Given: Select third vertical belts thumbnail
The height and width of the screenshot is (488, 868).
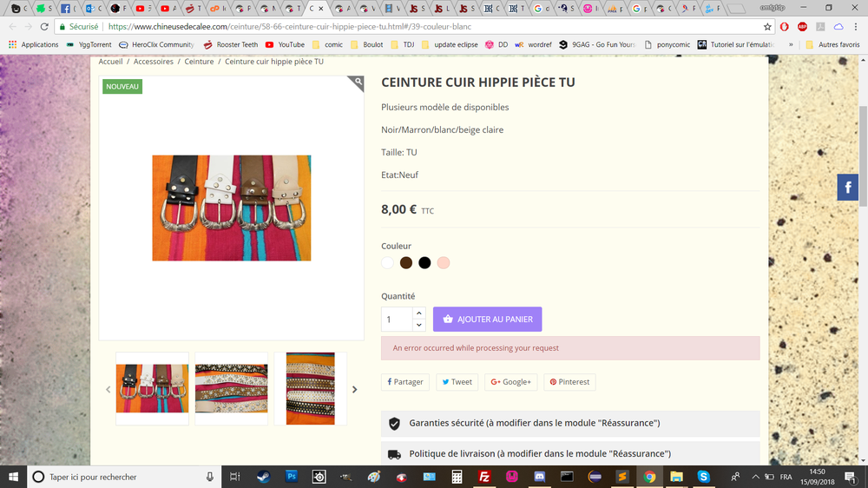Looking at the screenshot, I should pos(311,388).
